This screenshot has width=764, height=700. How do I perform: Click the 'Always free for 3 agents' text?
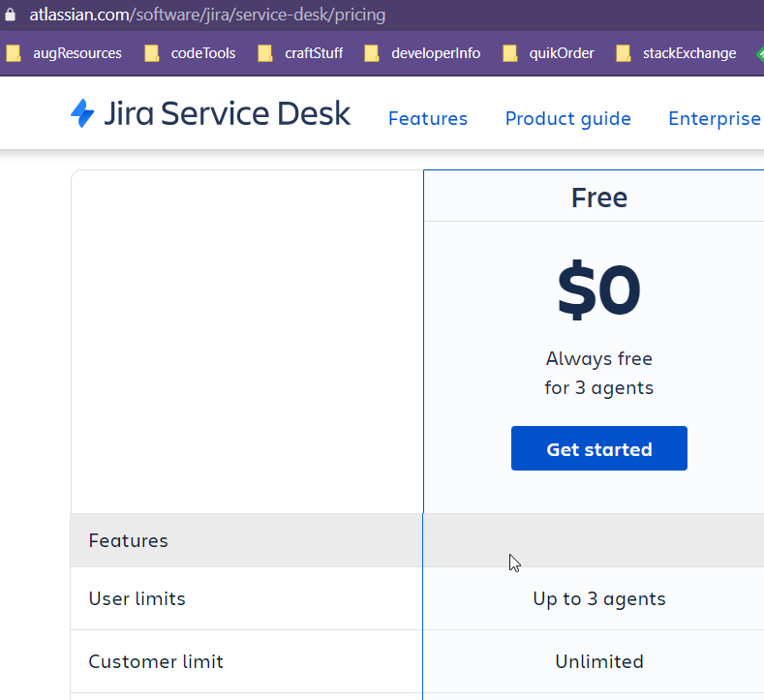(598, 373)
